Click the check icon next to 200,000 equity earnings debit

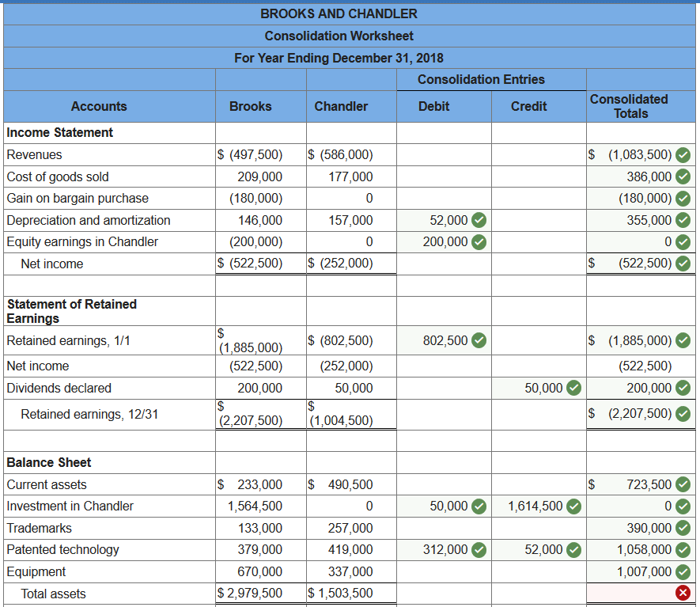click(x=479, y=242)
